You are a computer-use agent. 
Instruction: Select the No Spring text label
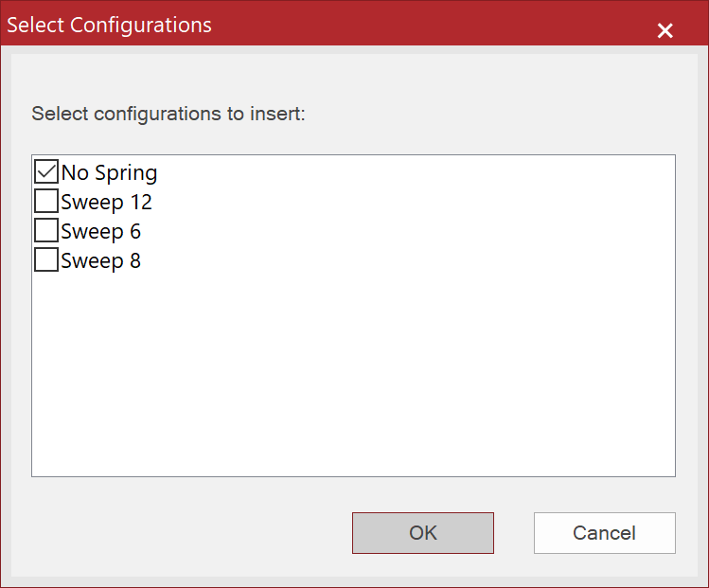coord(109,172)
